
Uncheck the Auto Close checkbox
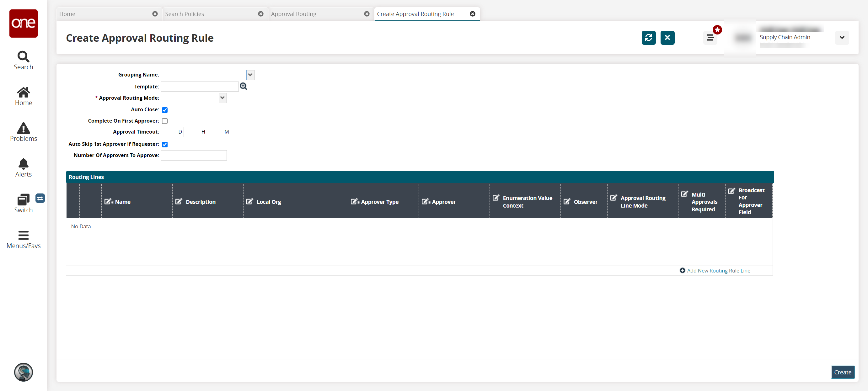pyautogui.click(x=165, y=110)
